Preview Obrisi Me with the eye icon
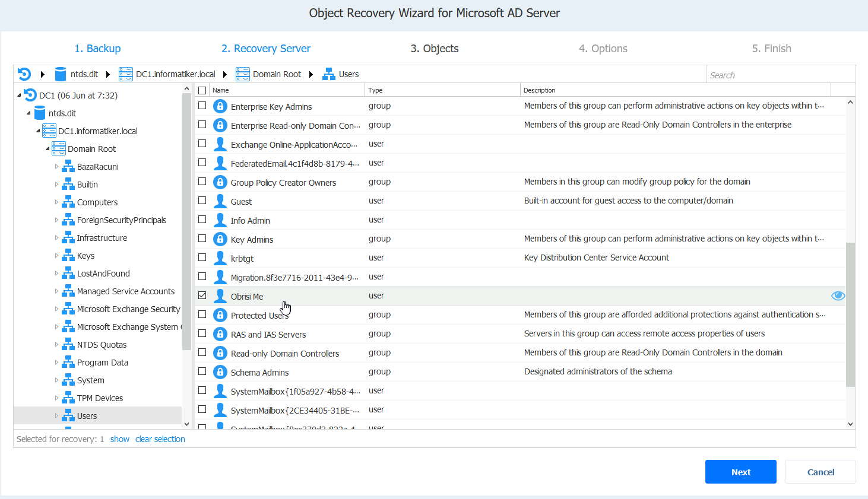Screen dimensions: 868x499 pos(838,295)
